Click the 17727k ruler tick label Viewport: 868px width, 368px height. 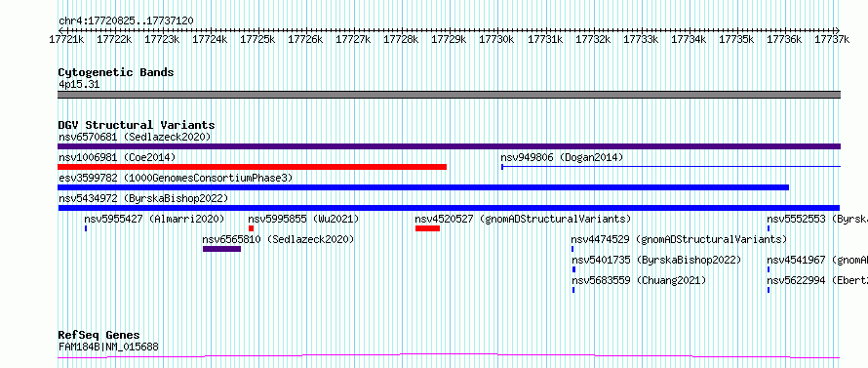pos(353,39)
